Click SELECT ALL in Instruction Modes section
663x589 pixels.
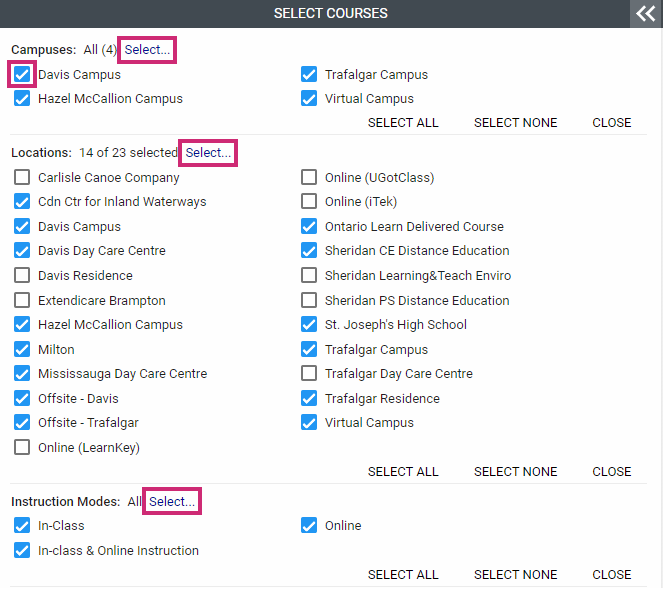(x=403, y=575)
